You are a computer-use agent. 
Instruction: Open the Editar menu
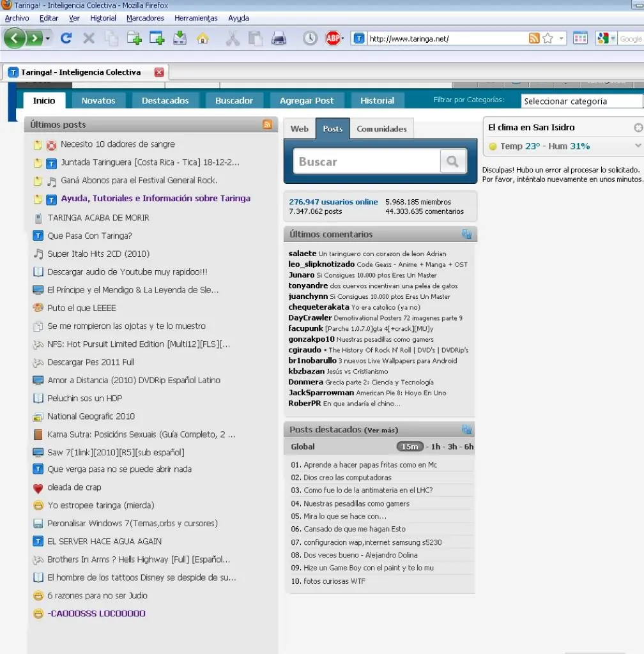click(49, 18)
